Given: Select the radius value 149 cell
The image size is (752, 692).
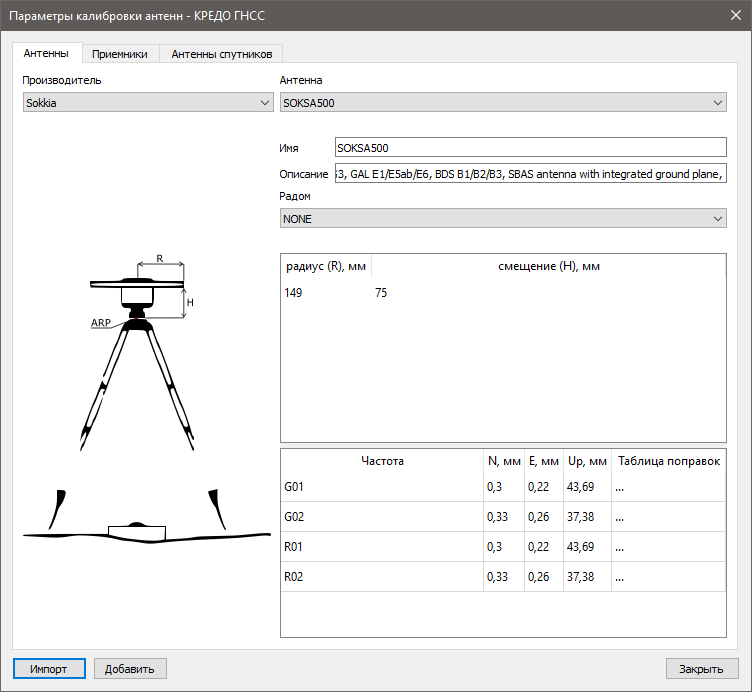Looking at the screenshot, I should tap(326, 293).
